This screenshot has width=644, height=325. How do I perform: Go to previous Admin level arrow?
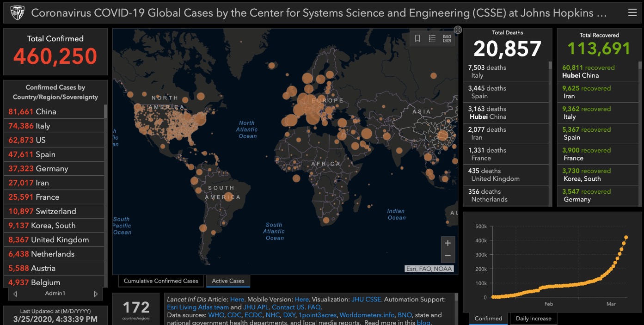pos(15,294)
